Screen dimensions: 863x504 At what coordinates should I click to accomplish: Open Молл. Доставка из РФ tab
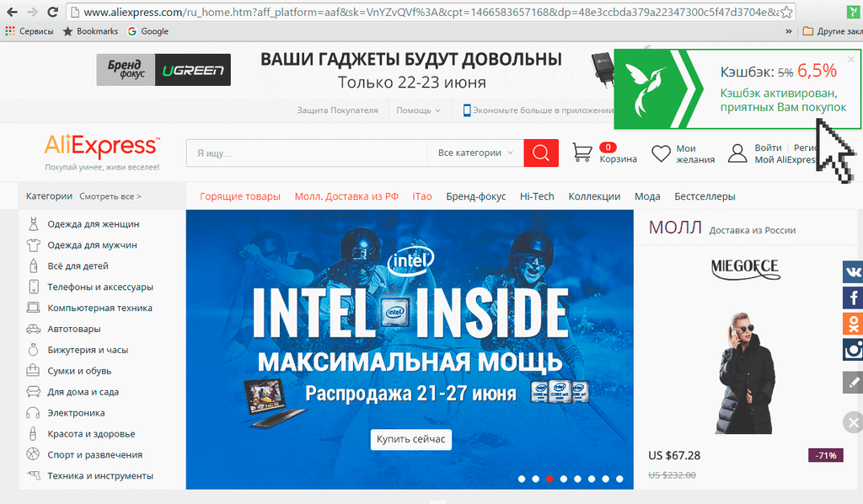[x=346, y=196]
